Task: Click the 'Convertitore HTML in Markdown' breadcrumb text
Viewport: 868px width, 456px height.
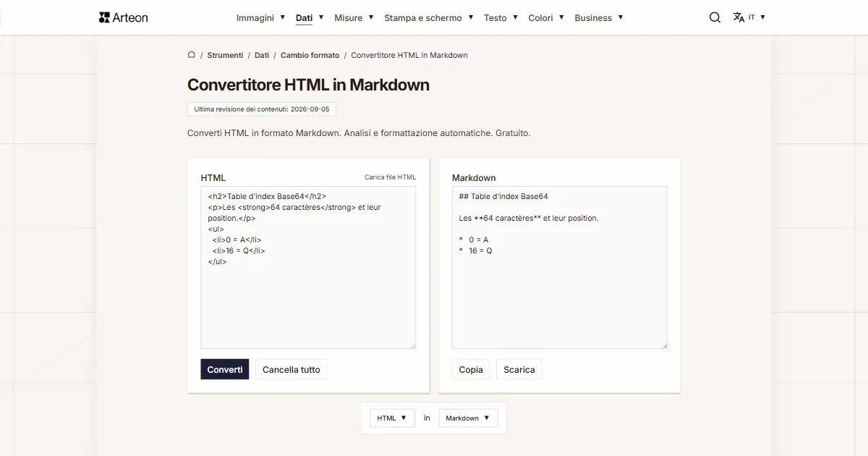Action: (x=409, y=55)
